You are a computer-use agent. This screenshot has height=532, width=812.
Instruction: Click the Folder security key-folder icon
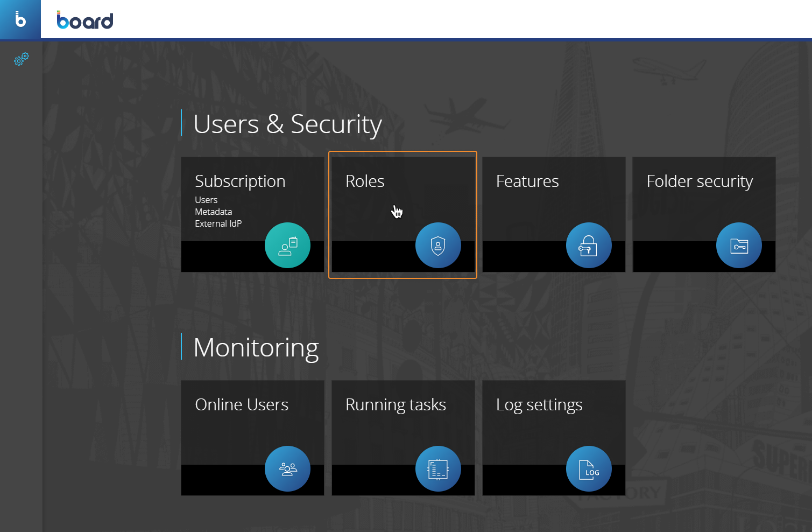[739, 246]
